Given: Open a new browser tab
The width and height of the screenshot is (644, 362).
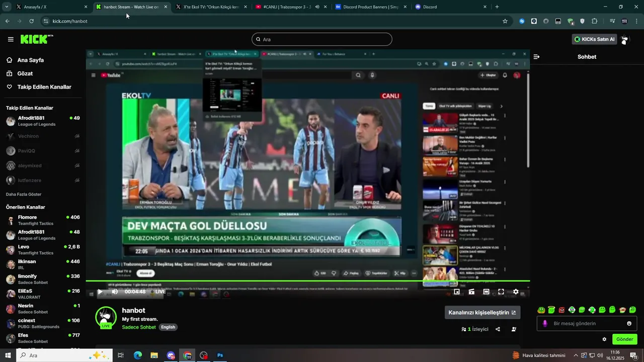Looking at the screenshot, I should (497, 7).
